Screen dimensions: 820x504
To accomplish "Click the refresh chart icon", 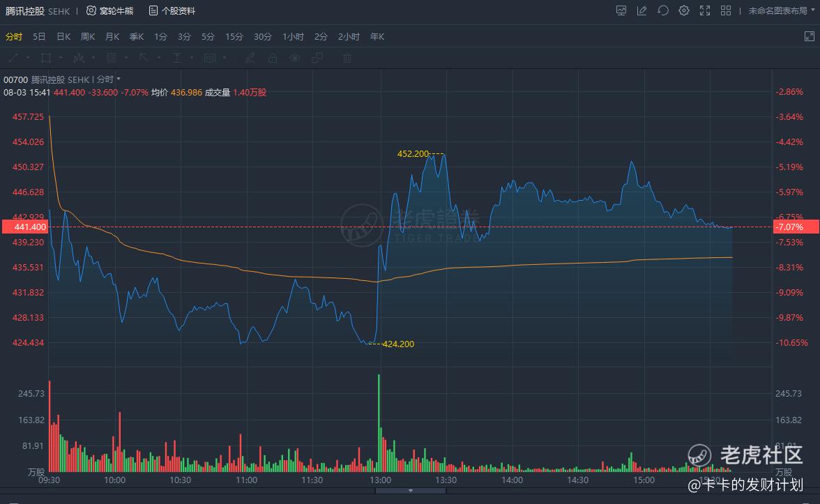I will pyautogui.click(x=663, y=10).
